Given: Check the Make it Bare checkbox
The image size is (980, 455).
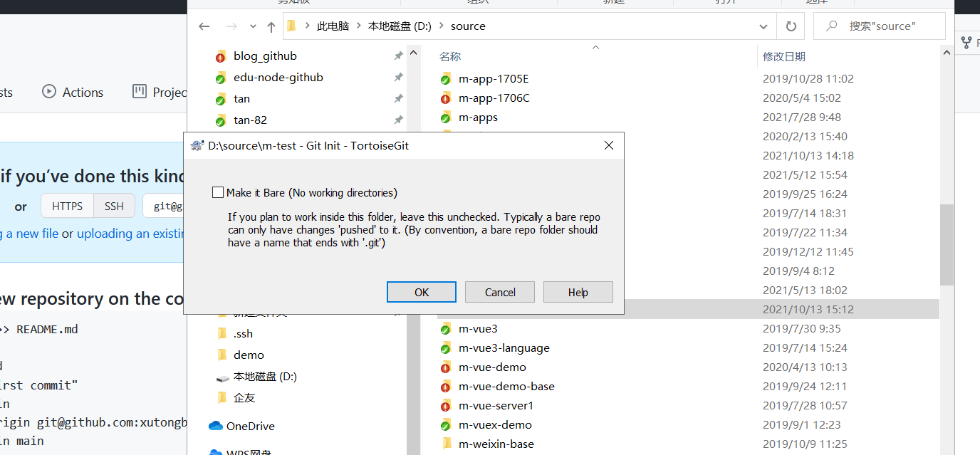Looking at the screenshot, I should pos(218,192).
